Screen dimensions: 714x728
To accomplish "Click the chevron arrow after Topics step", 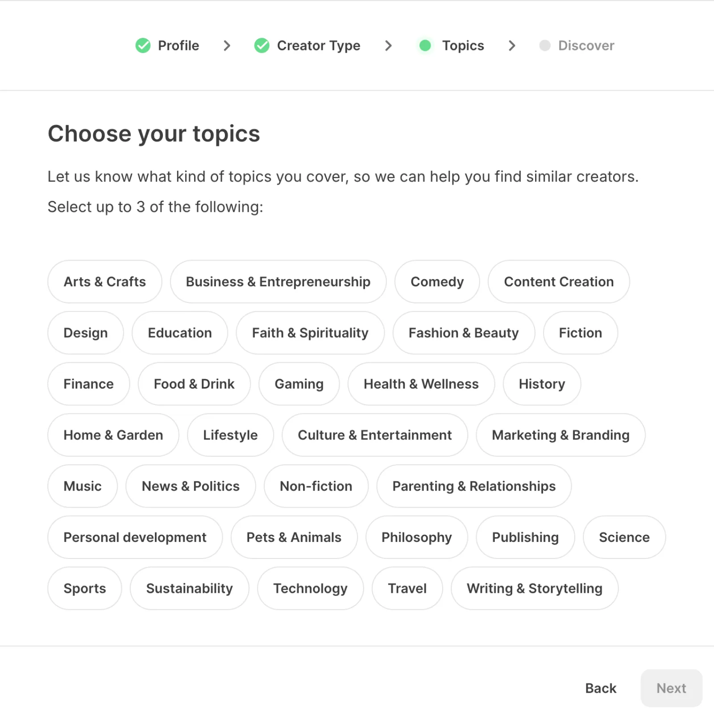I will coord(512,45).
